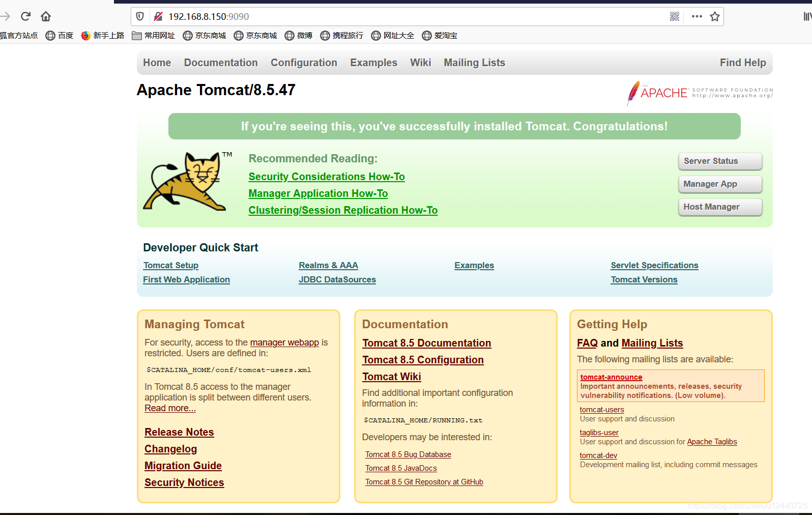Open page actions three-dot menu

click(697, 16)
